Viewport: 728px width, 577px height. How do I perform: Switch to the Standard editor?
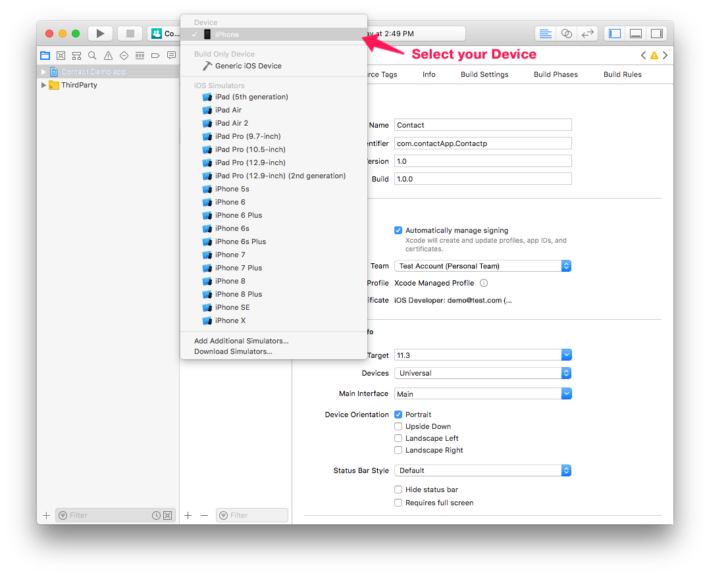click(x=546, y=34)
